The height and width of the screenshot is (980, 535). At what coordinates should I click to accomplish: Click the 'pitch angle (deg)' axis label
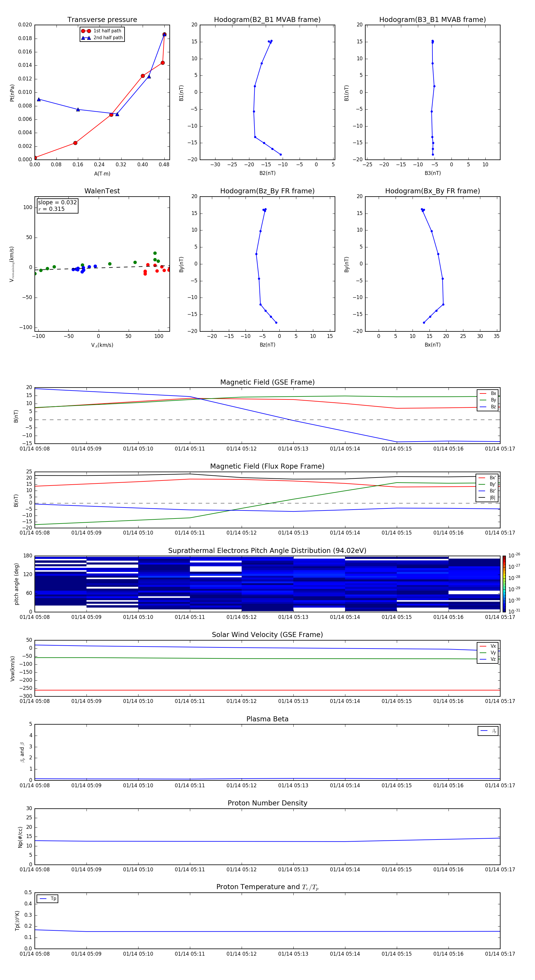(16, 584)
